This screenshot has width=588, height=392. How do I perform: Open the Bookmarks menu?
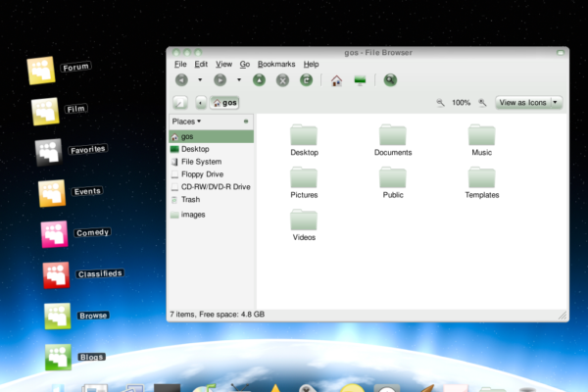tap(276, 64)
